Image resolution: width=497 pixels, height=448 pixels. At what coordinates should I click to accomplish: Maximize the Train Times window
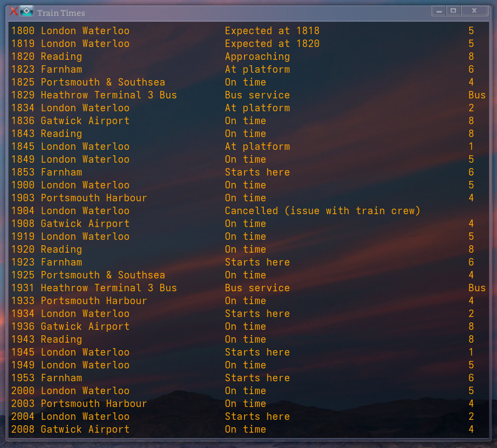(x=453, y=11)
